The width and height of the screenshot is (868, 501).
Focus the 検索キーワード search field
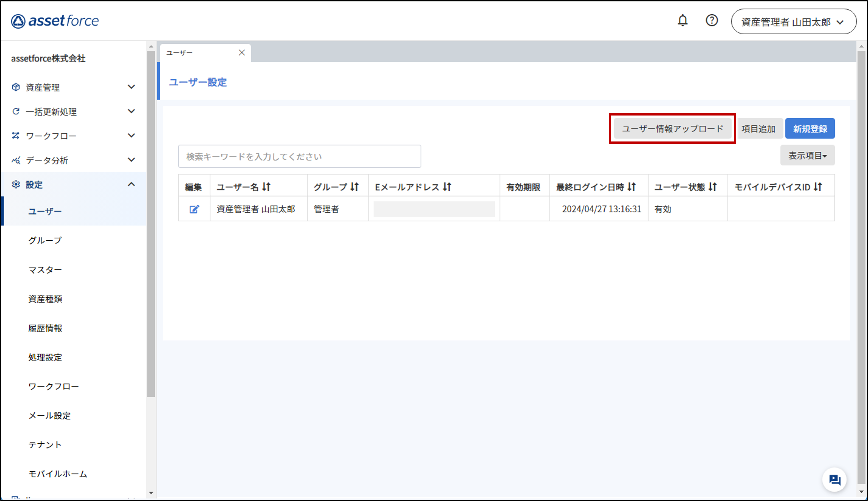299,156
